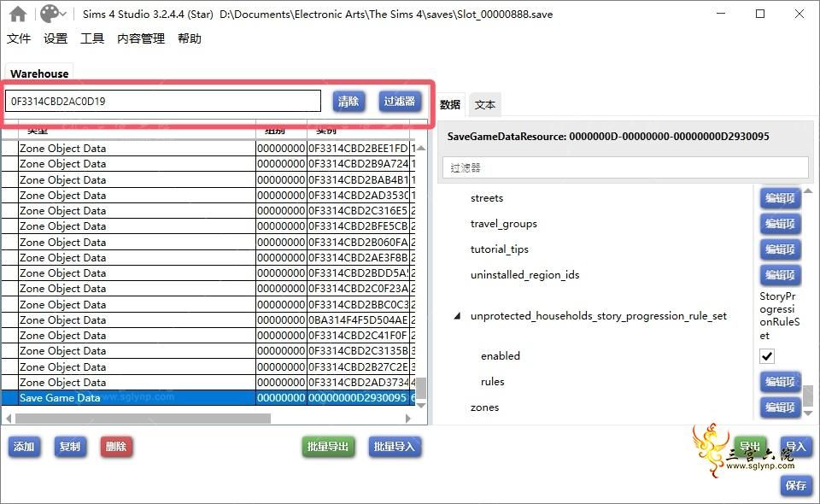This screenshot has width=820, height=504.
Task: Click the resource list scroll-up arrow
Action: click(421, 148)
